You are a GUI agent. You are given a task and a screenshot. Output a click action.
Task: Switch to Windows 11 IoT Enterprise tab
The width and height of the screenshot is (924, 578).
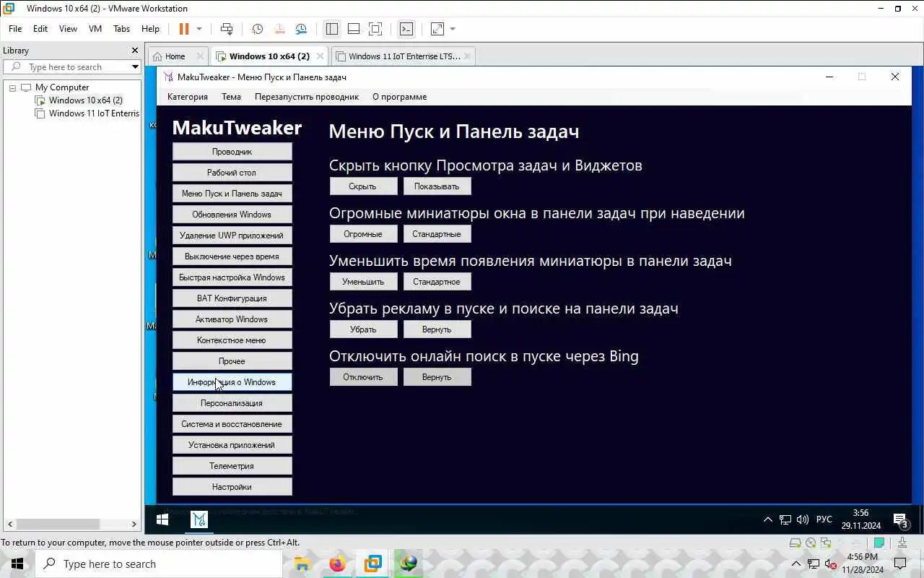(x=404, y=56)
